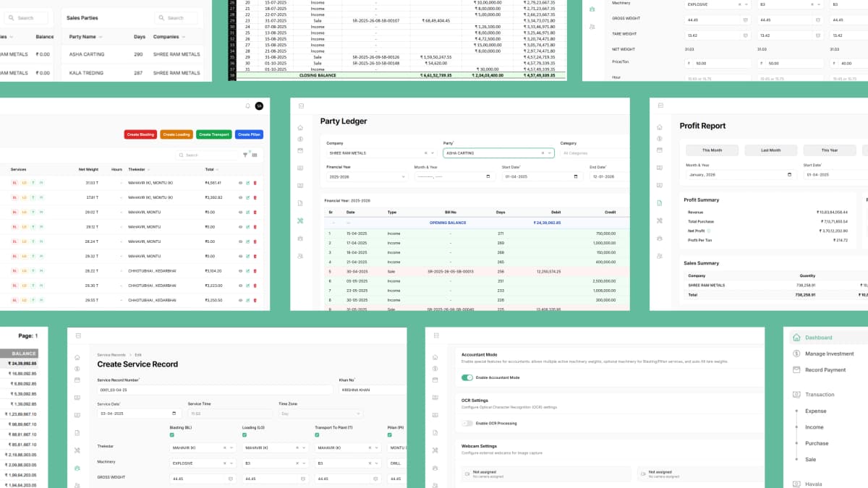The height and width of the screenshot is (488, 868).
Task: Select This Year in Profit Report
Action: click(830, 150)
